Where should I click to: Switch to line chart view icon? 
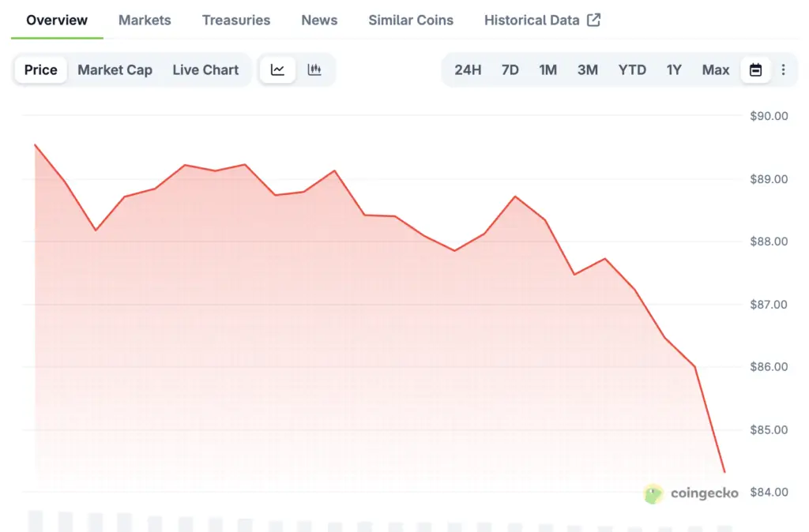point(277,69)
